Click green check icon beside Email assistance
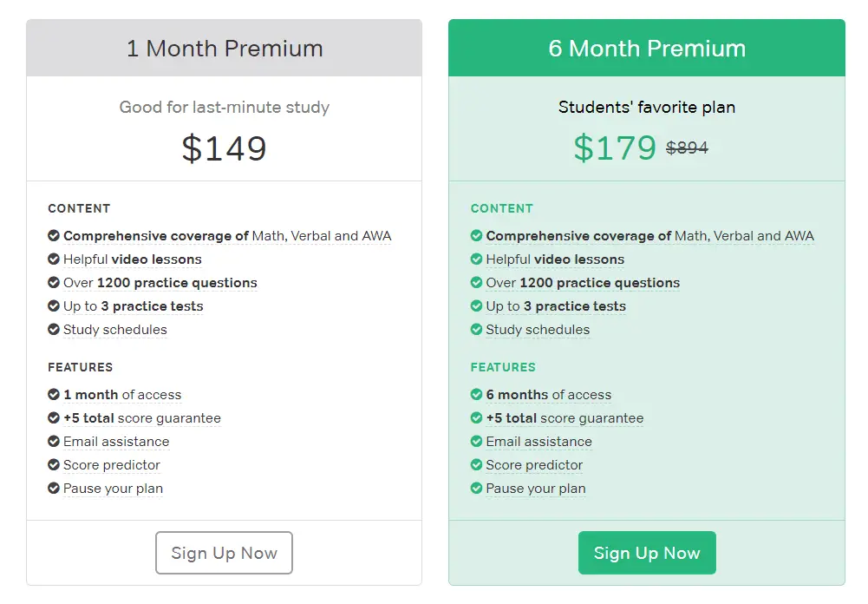This screenshot has height=604, width=868. tap(476, 442)
